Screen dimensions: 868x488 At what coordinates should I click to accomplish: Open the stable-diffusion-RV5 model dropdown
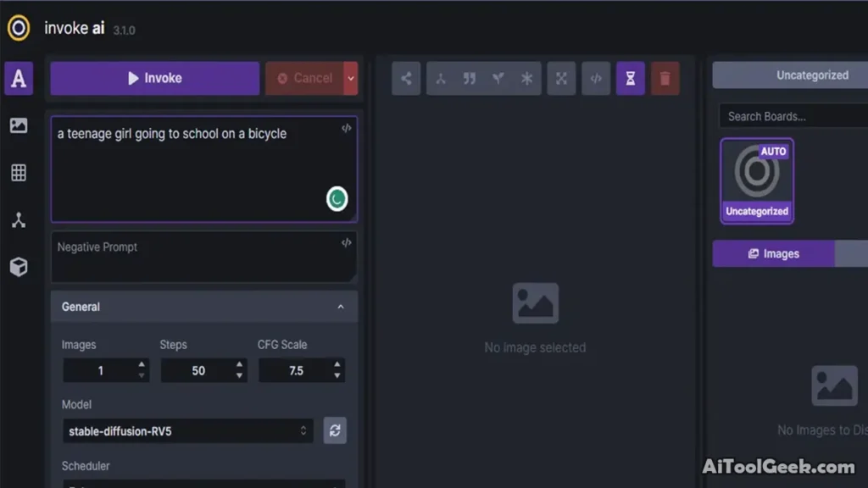(x=187, y=431)
